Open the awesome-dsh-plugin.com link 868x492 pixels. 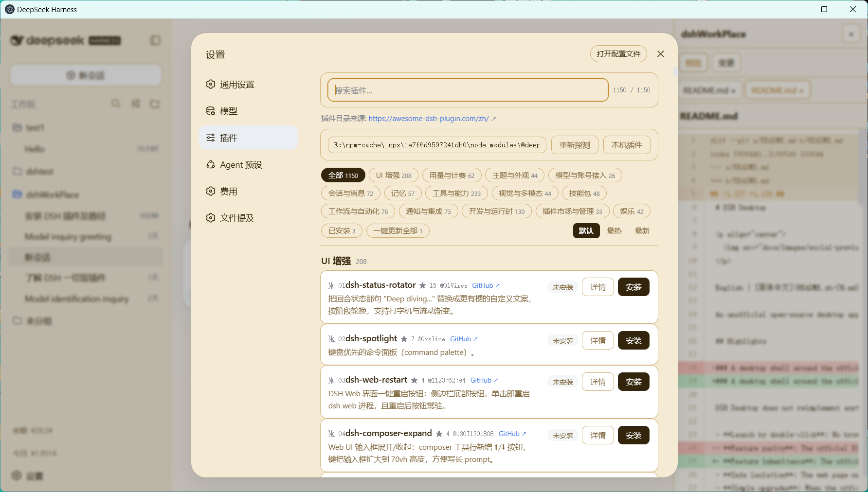tap(429, 119)
